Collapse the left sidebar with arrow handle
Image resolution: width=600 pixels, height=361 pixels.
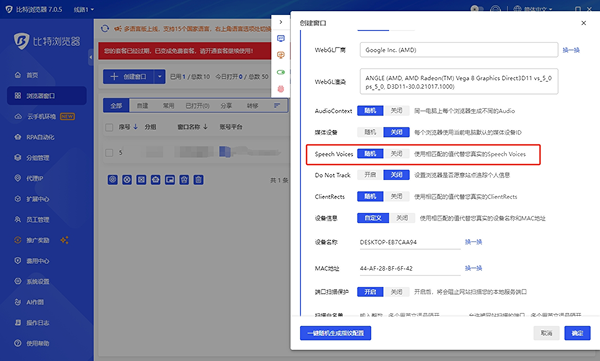(91, 57)
